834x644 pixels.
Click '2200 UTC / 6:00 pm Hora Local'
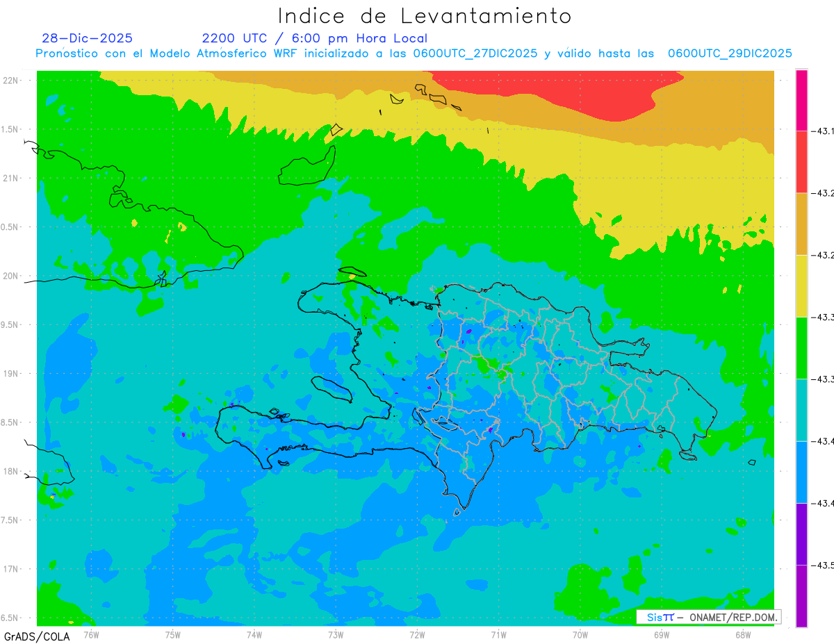point(314,39)
